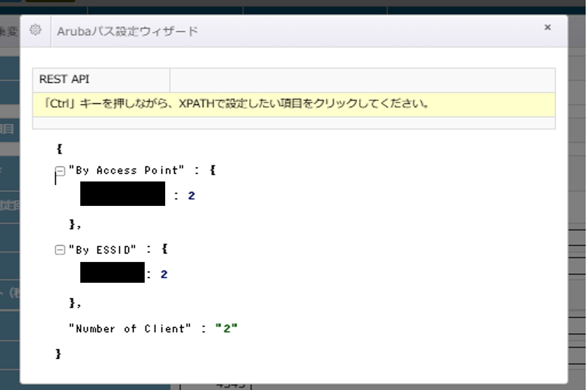The height and width of the screenshot is (390, 588).
Task: Click the value 2 under By ESSID
Action: (164, 274)
